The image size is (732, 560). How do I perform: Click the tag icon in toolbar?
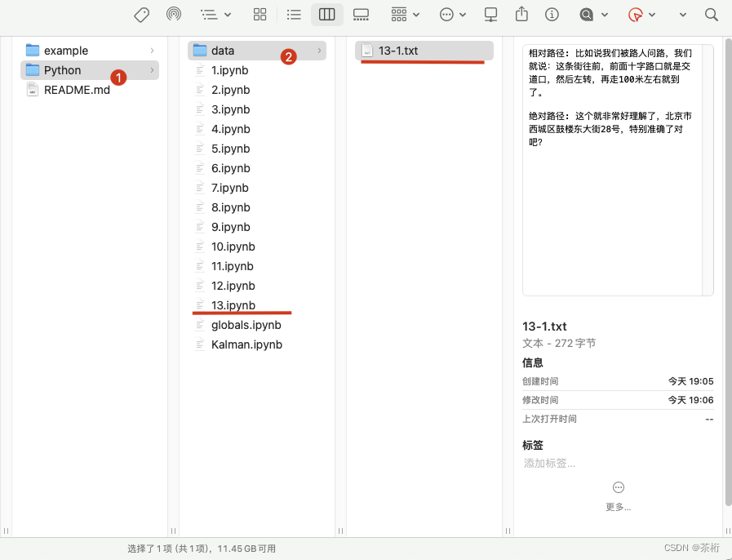coord(141,15)
